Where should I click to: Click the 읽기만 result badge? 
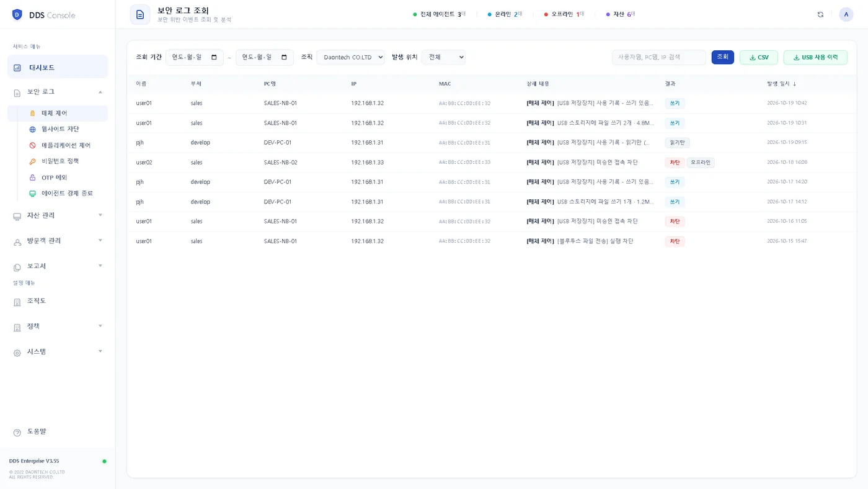point(677,143)
